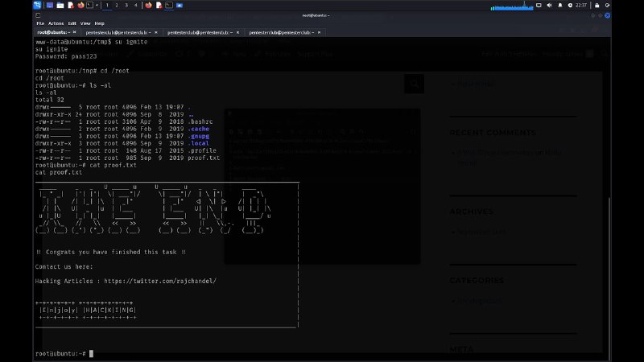Expand the terminal launcher dropdown arrow
This screenshot has width=644, height=362.
[x=97, y=6]
